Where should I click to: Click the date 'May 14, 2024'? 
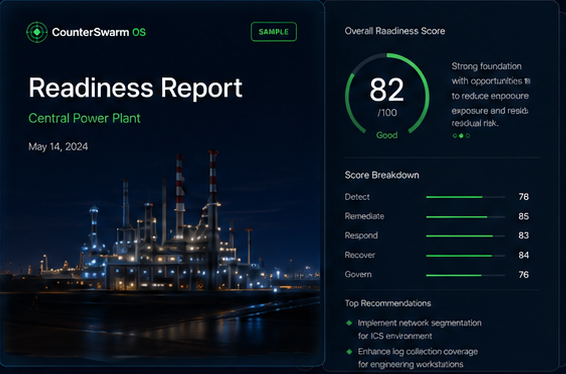[58, 147]
